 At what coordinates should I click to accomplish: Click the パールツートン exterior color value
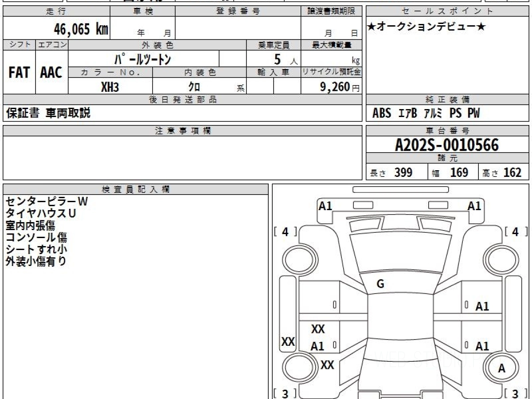point(143,59)
